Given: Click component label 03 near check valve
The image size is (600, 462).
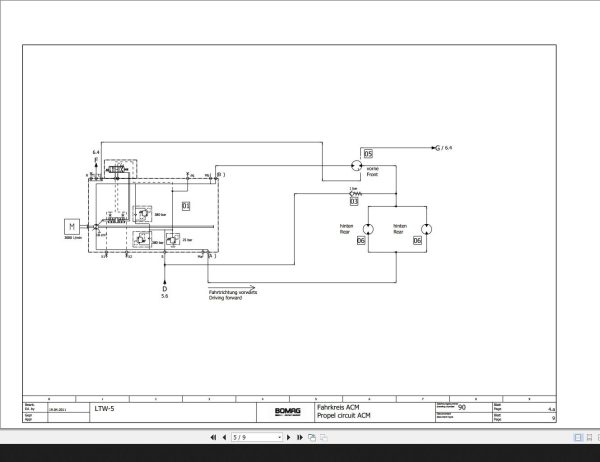Looking at the screenshot, I should point(354,201).
